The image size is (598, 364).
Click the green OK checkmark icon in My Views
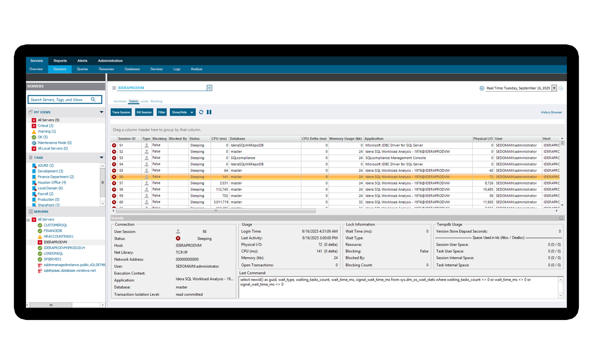34,137
